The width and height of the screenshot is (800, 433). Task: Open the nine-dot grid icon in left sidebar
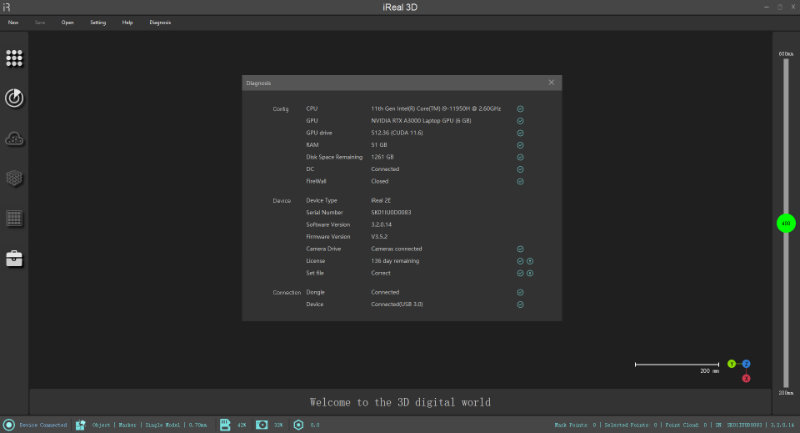point(14,58)
